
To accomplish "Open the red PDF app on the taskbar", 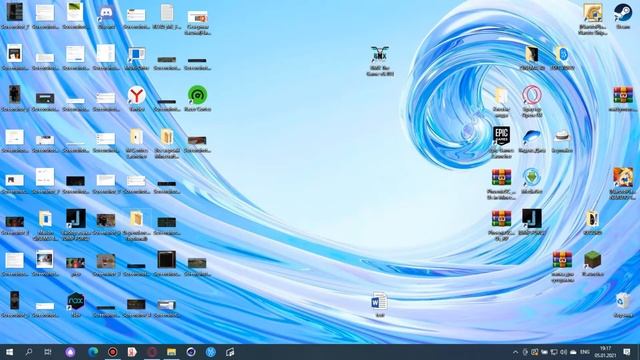I will pyautogui.click(x=132, y=352).
